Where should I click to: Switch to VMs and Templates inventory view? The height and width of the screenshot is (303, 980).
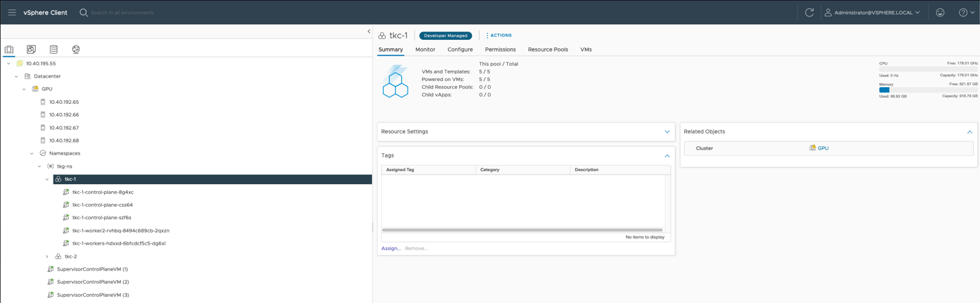coord(31,49)
